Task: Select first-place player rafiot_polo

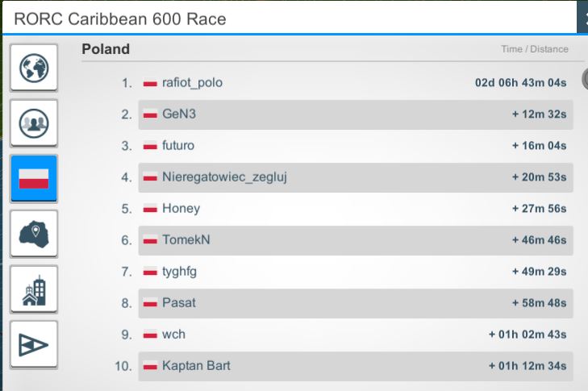Action: [x=192, y=82]
